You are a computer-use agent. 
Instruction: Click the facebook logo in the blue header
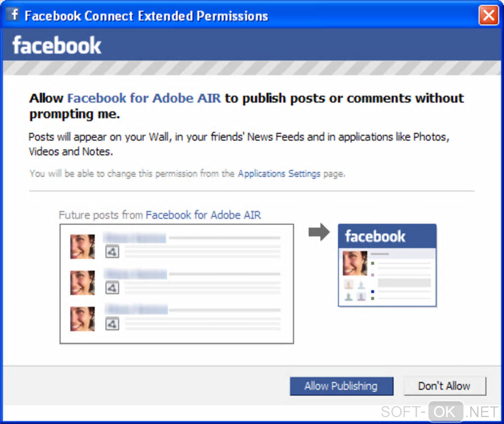click(x=57, y=45)
